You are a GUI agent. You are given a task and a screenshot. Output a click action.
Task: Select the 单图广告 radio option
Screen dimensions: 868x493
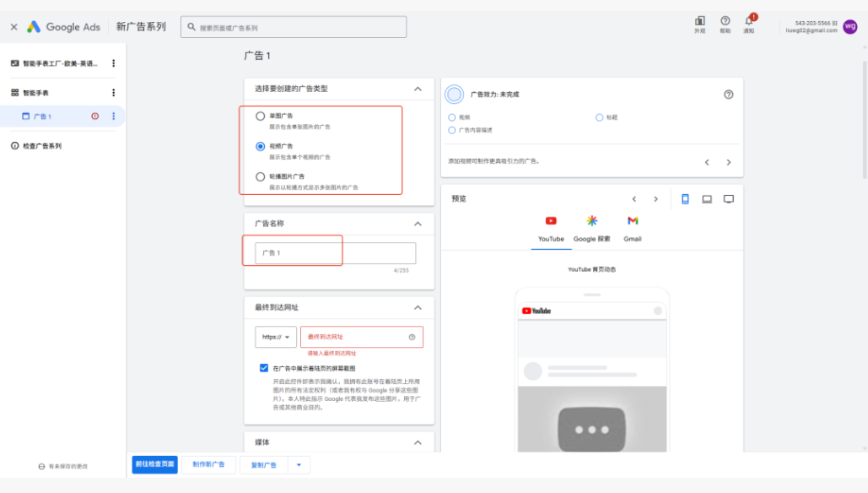[x=260, y=116]
